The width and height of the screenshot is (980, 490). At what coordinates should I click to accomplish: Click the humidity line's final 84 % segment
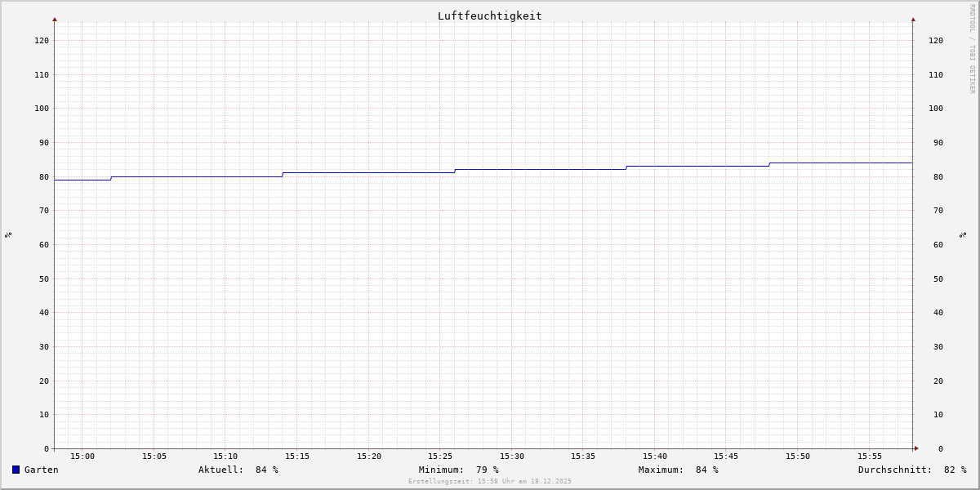(841, 163)
